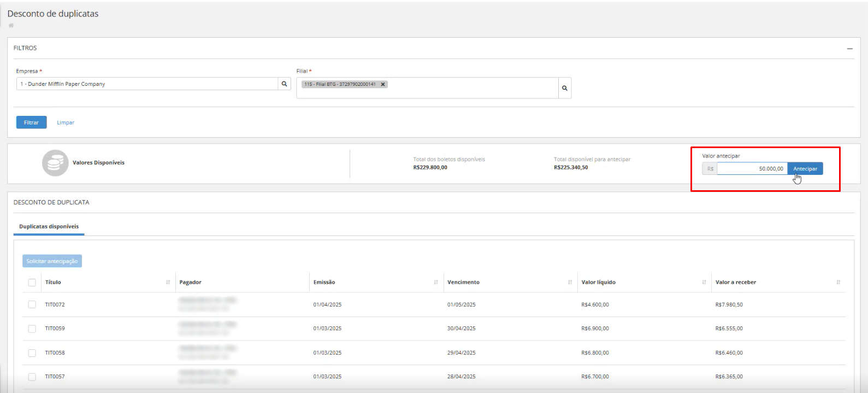Sort the table by the Título column
This screenshot has height=393, width=868.
168,282
